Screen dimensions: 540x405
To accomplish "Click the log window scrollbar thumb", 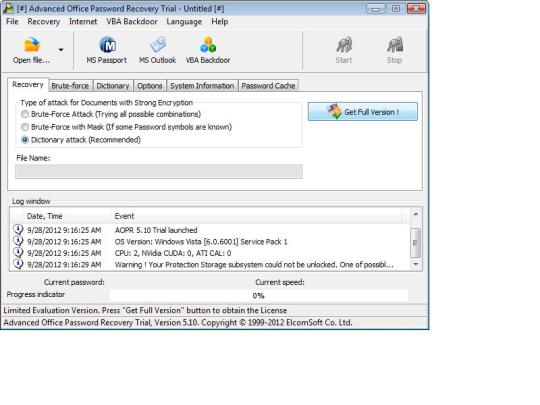I will (416, 242).
